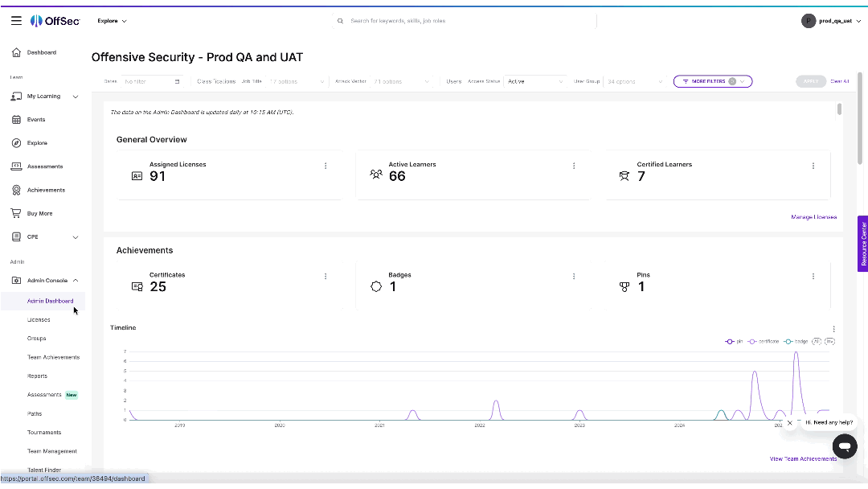Open the Timeline chart options menu
This screenshot has height=489, width=868.
point(834,329)
